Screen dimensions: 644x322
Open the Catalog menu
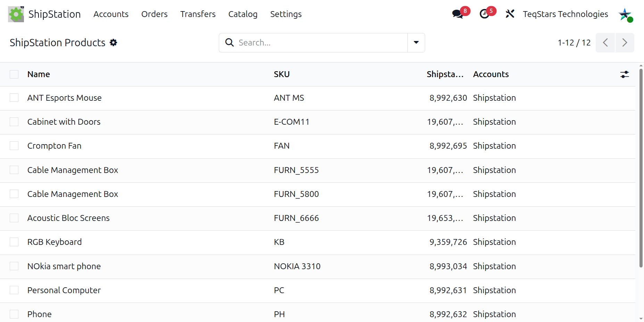243,14
